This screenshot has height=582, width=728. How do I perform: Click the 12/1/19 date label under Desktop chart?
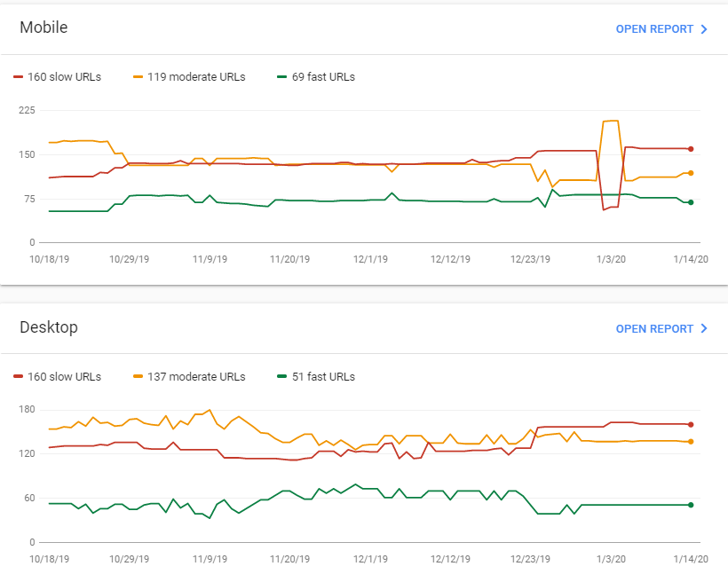click(x=369, y=559)
